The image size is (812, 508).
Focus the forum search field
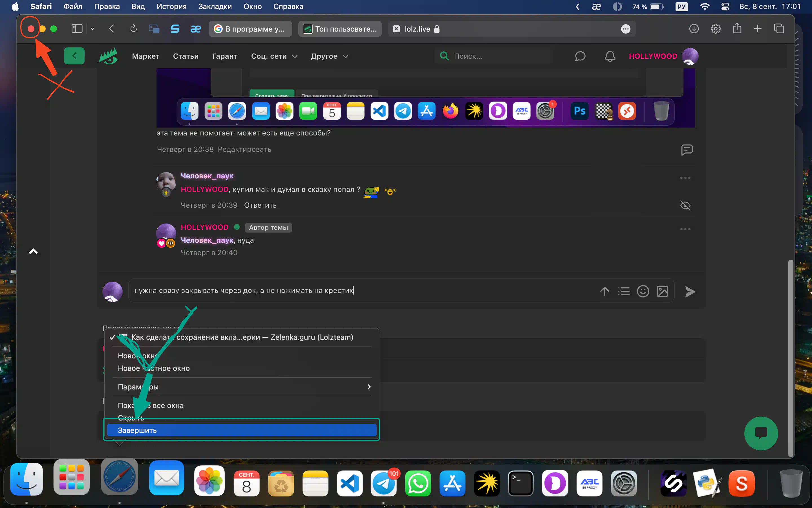coord(493,56)
